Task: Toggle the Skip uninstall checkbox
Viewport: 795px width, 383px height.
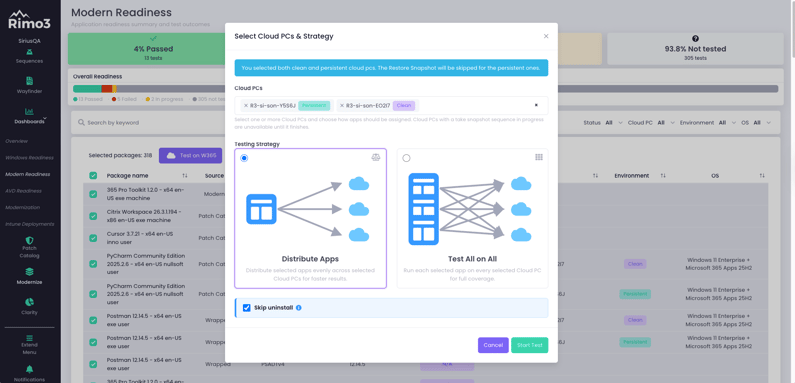Action: (247, 308)
